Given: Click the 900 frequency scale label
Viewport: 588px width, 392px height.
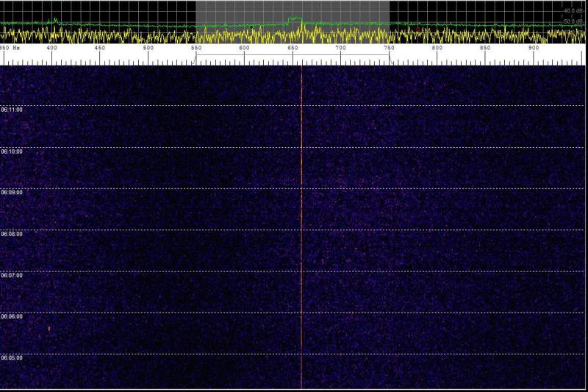Looking at the screenshot, I should coord(533,48).
